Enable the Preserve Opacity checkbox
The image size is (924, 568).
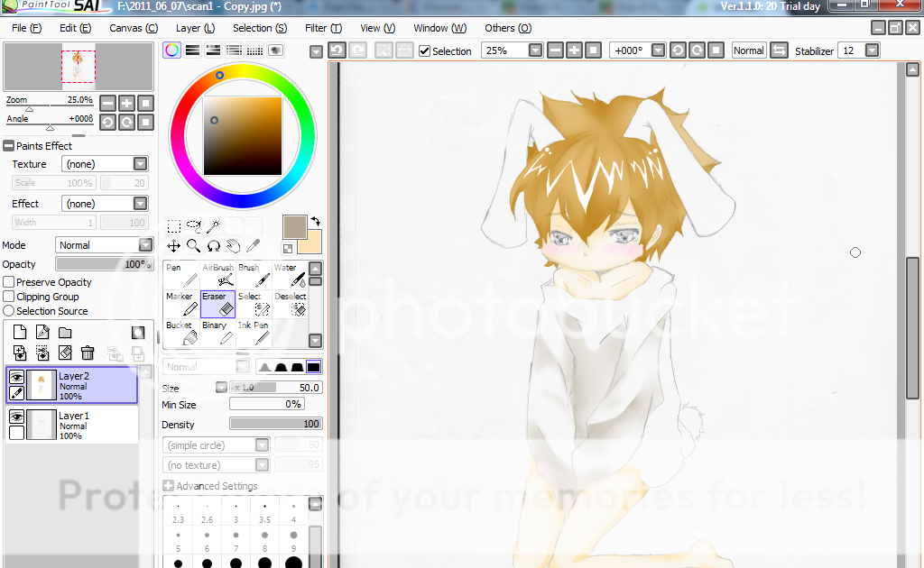pyautogui.click(x=9, y=282)
